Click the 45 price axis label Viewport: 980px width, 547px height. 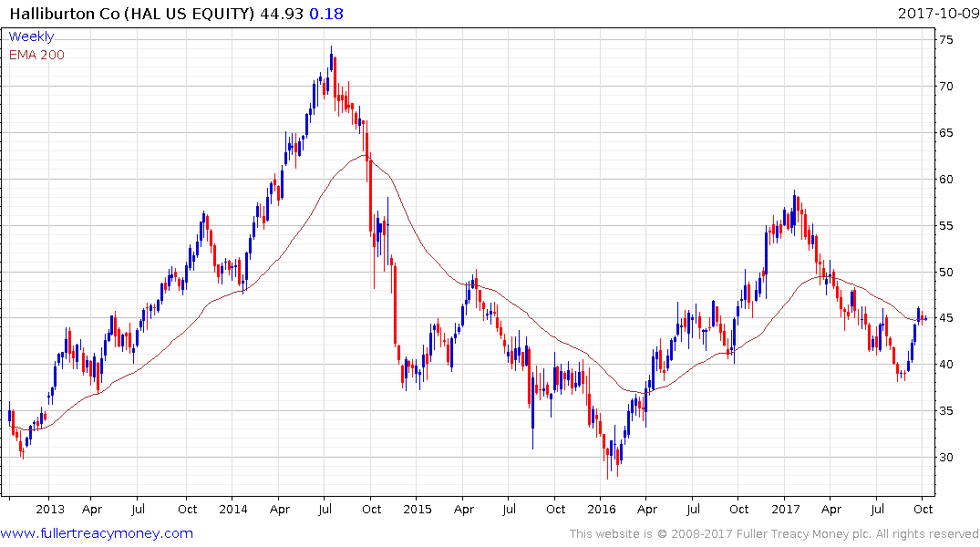tap(945, 318)
